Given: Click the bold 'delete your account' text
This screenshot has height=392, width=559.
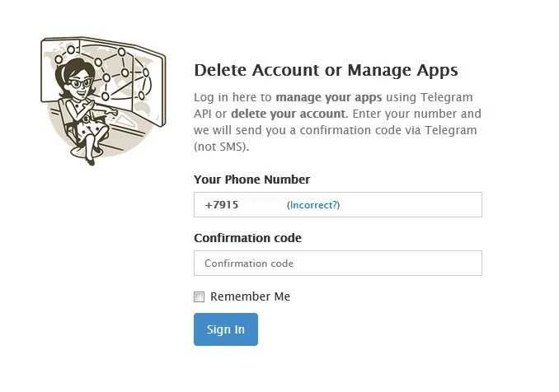Looking at the screenshot, I should point(289,114).
